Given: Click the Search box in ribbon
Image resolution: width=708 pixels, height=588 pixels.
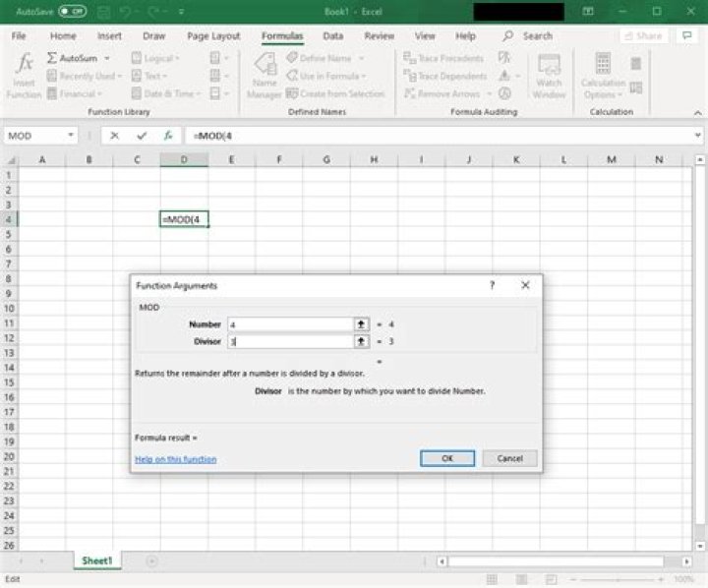Looking at the screenshot, I should coord(528,35).
